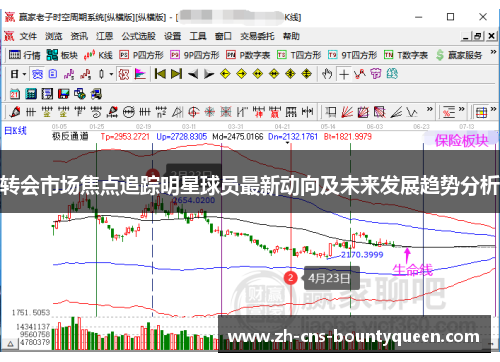Expand the main toolbar overflow chevron

click(x=493, y=52)
